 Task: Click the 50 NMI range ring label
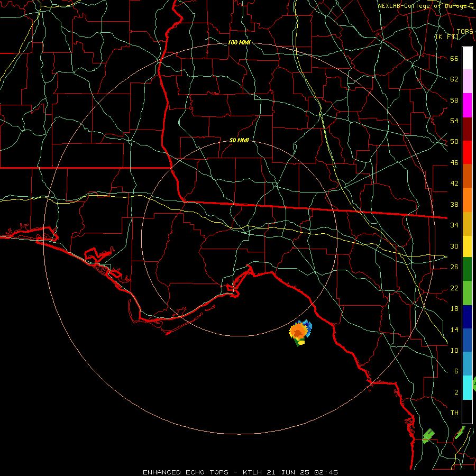[239, 140]
